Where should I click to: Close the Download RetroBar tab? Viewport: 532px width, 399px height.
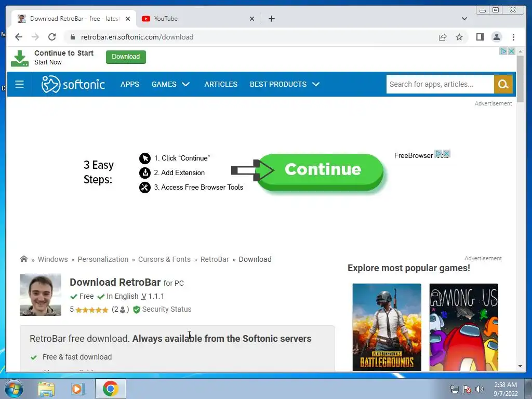point(128,19)
